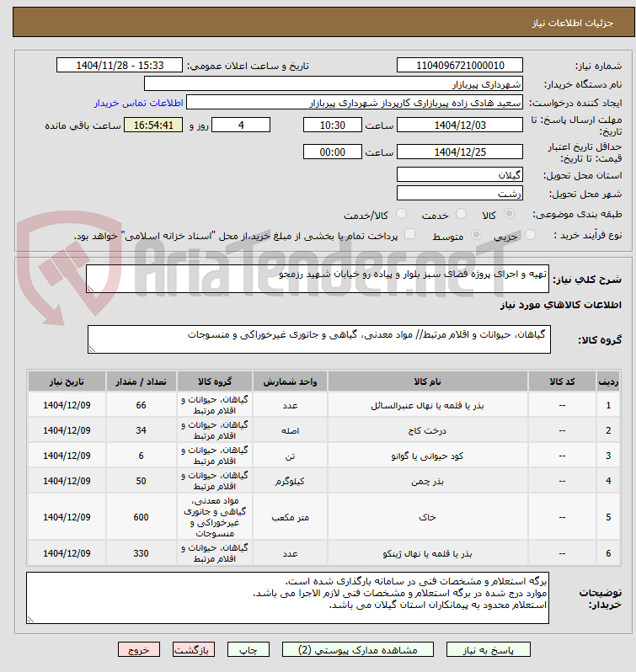Select the کالا/خدمت radio button
This screenshot has height=672, width=636.
coord(401,214)
